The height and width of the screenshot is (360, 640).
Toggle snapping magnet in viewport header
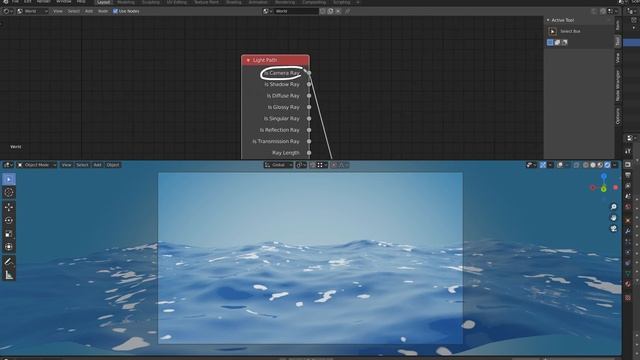[312, 165]
